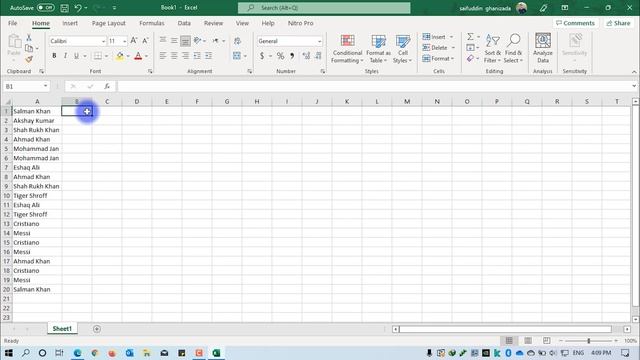Click Delete cells button

[x=438, y=48]
